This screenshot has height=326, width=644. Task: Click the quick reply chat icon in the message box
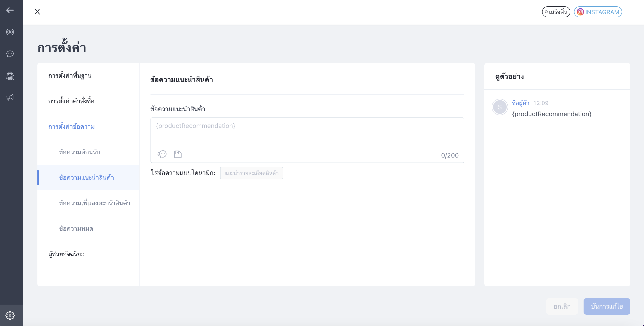[x=162, y=154]
